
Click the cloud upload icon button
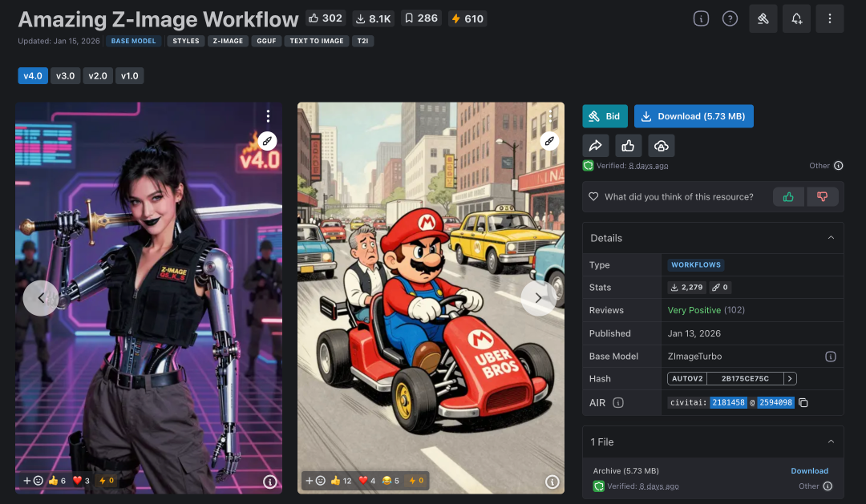(661, 146)
